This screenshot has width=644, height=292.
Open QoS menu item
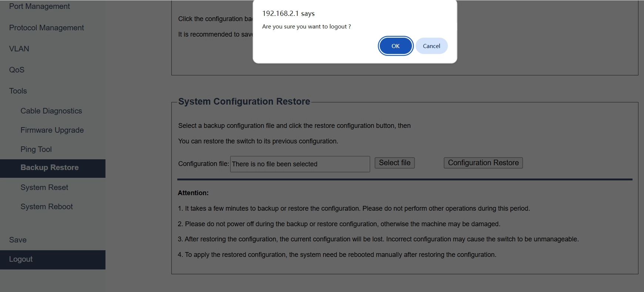click(x=17, y=70)
